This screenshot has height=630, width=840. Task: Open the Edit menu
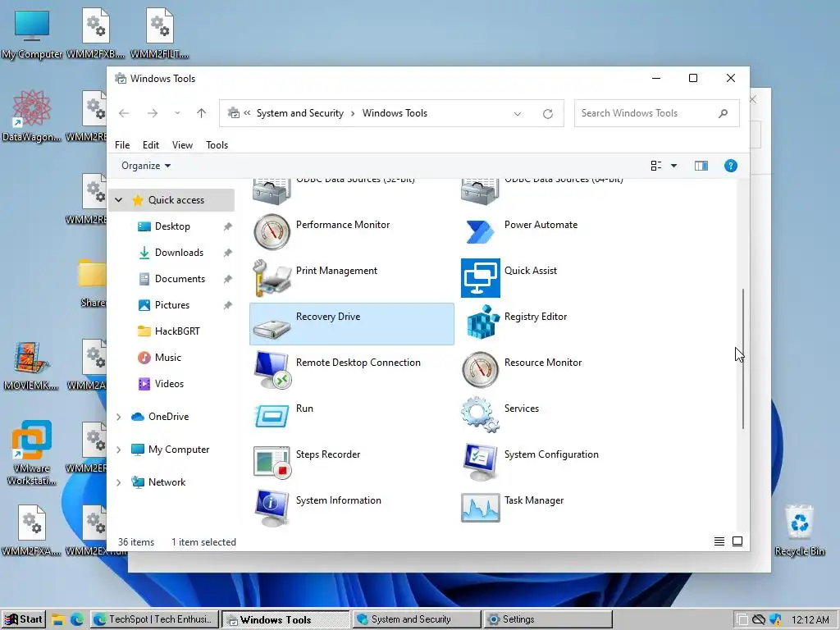[151, 145]
